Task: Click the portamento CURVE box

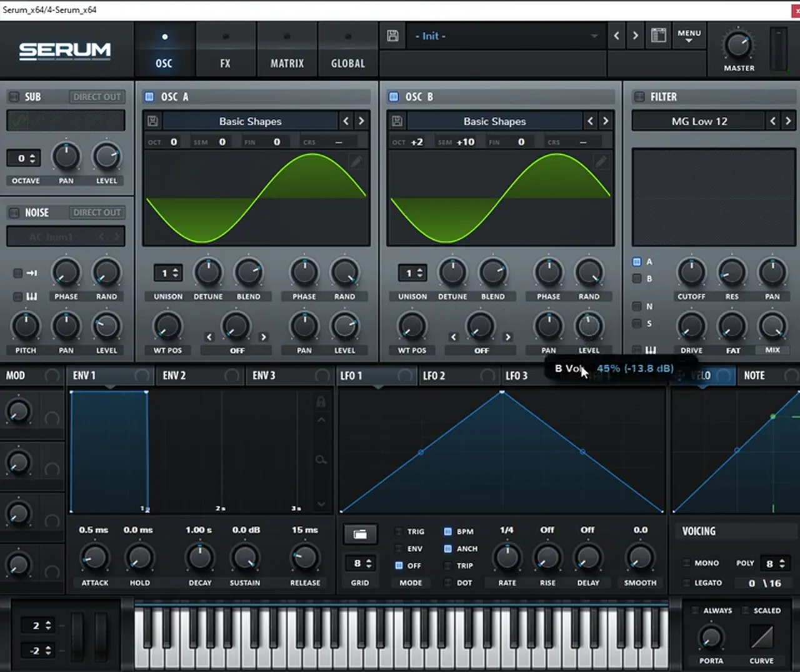Action: (x=761, y=636)
